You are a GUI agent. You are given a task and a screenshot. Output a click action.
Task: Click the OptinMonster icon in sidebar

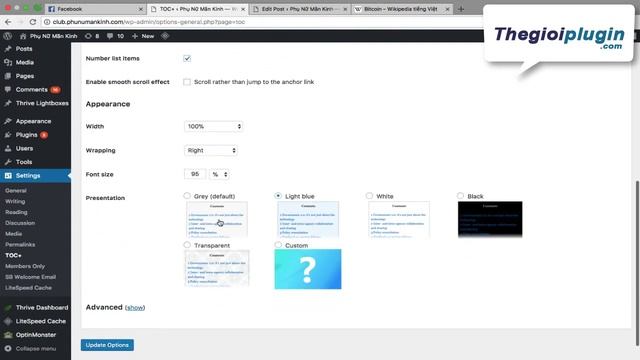tap(8, 335)
